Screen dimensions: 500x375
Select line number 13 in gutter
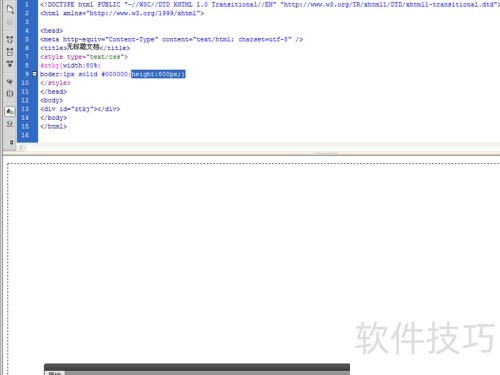coord(25,109)
